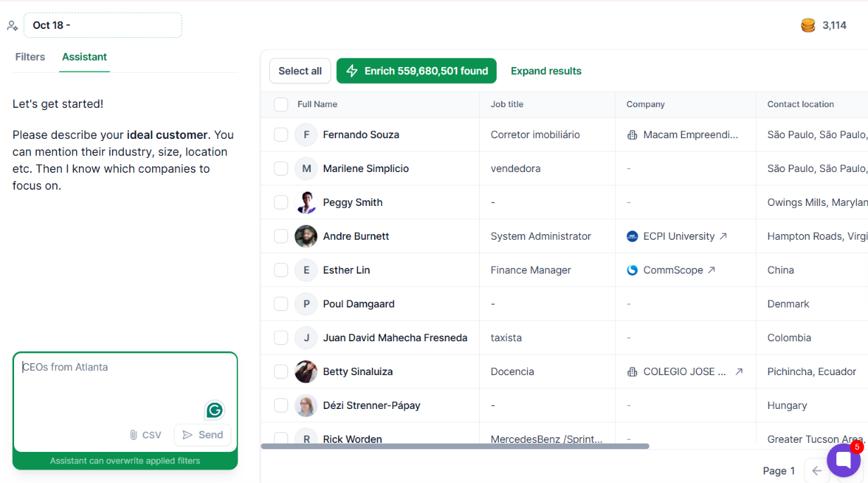This screenshot has width=868, height=483.
Task: Click the Expand results link
Action: tap(546, 71)
